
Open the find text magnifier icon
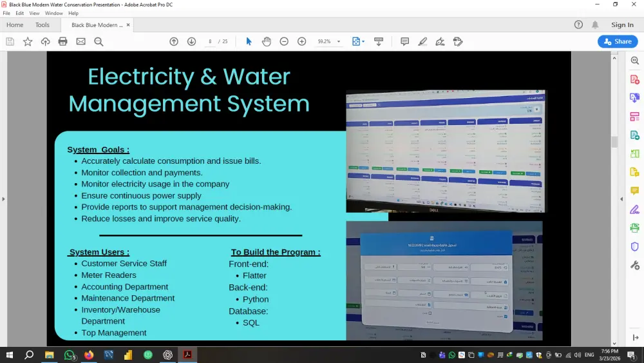coord(99,41)
